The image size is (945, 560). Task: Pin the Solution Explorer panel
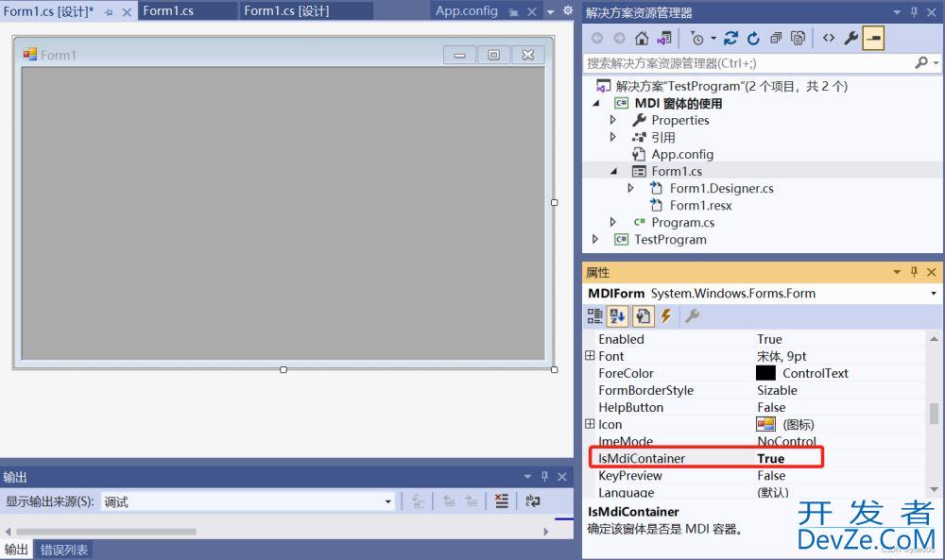pyautogui.click(x=914, y=12)
